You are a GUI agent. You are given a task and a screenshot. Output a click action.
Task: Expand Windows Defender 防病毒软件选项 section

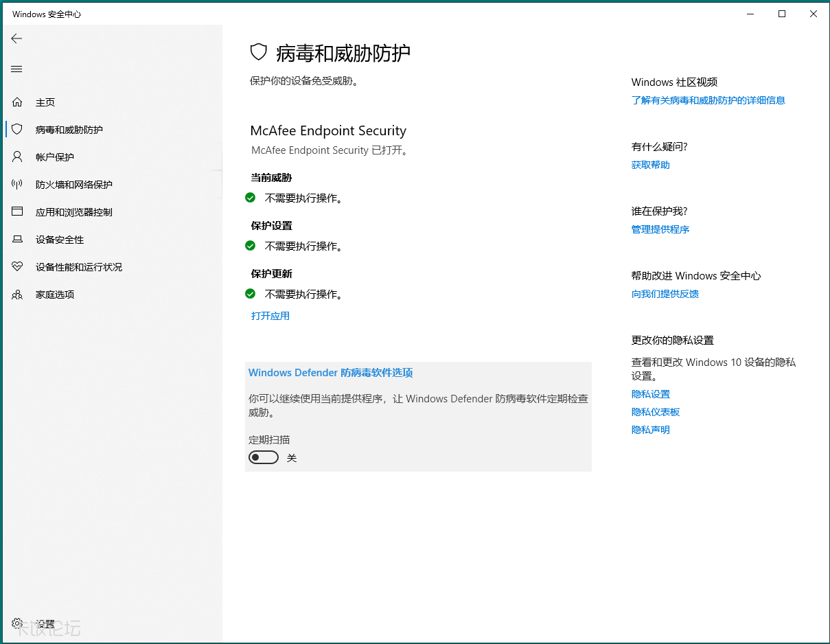click(330, 373)
